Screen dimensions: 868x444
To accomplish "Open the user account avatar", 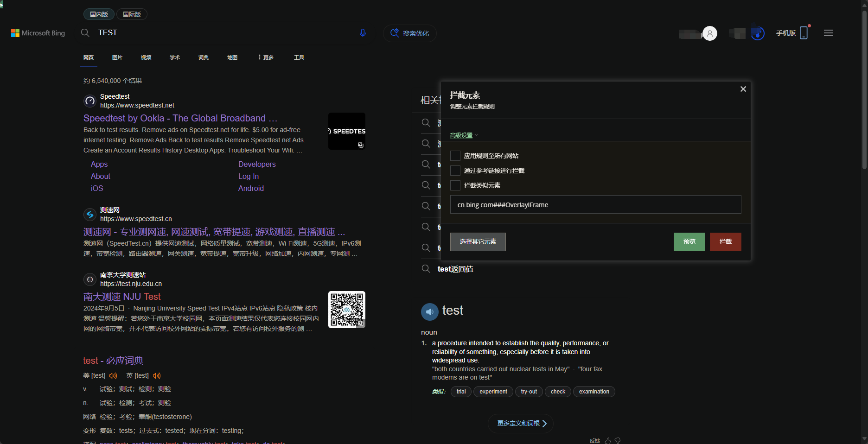I will [710, 33].
